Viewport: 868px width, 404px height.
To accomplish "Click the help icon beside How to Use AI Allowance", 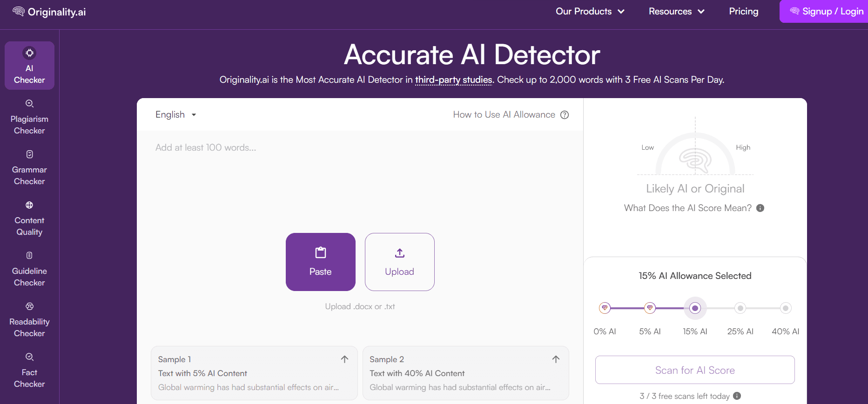I will (x=565, y=115).
